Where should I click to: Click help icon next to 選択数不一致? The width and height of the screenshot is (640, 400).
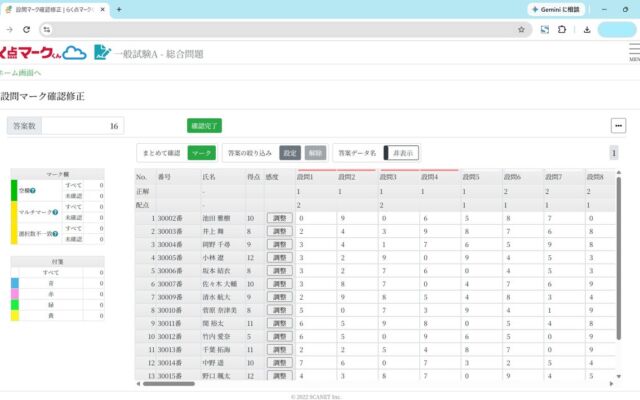click(55, 234)
